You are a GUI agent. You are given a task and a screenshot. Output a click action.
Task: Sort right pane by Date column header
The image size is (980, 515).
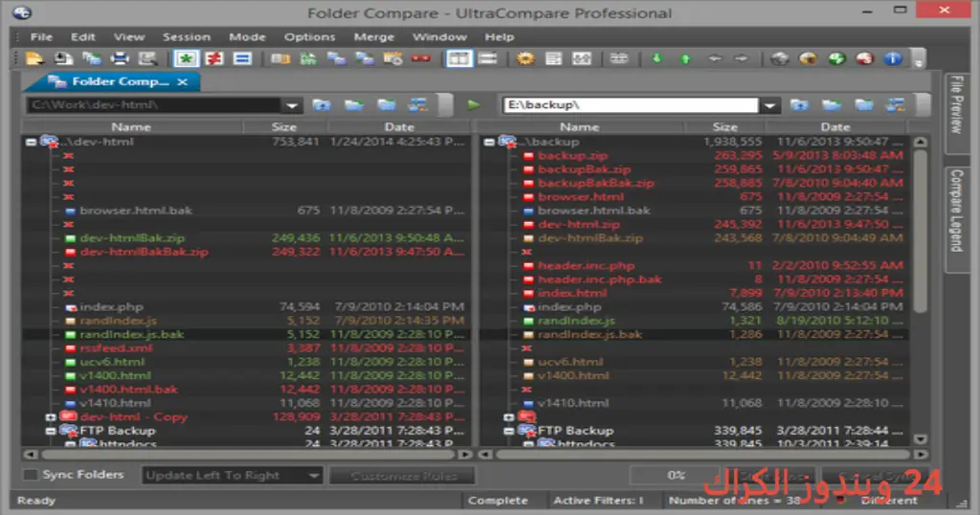point(835,127)
